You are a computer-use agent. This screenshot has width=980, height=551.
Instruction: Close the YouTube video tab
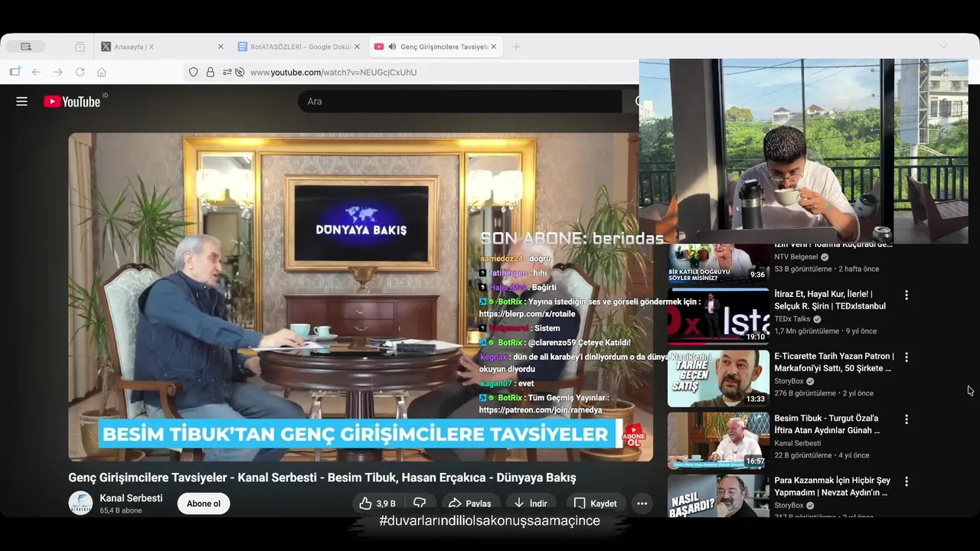(x=494, y=47)
